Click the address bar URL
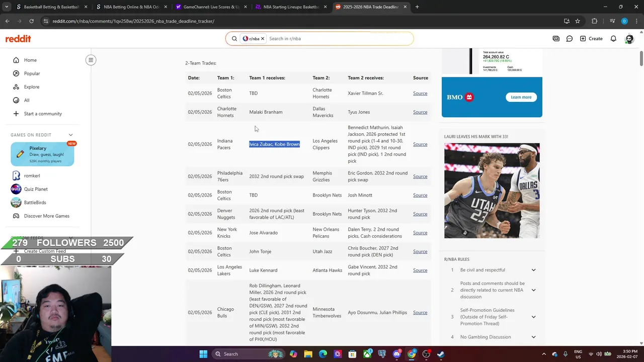Image resolution: width=644 pixels, height=362 pixels. tap(133, 21)
